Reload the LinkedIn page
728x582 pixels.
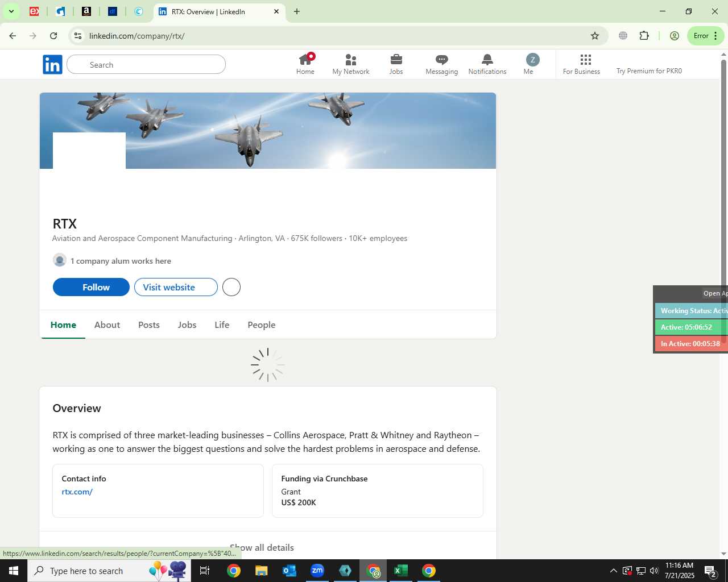[x=53, y=36]
